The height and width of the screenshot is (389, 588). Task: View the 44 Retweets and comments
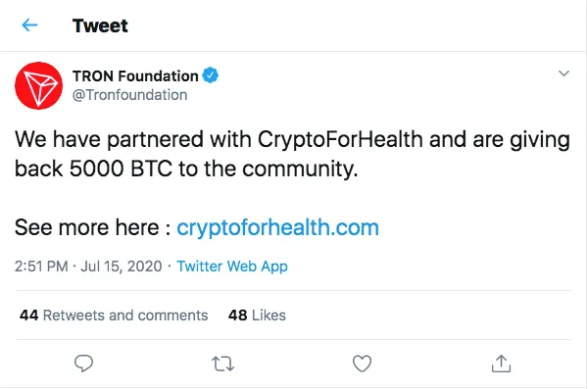(x=114, y=316)
